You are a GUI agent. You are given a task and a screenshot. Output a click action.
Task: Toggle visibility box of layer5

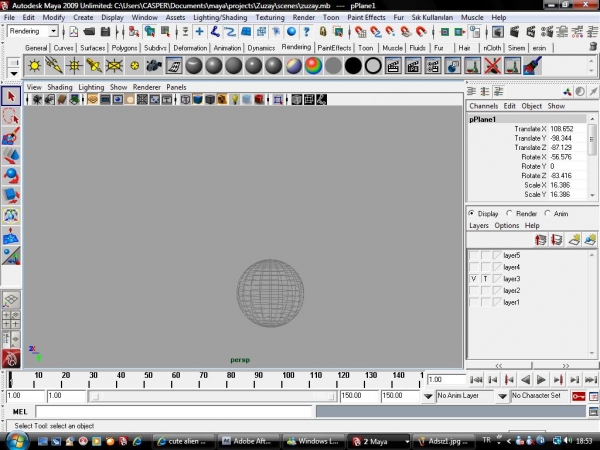474,255
